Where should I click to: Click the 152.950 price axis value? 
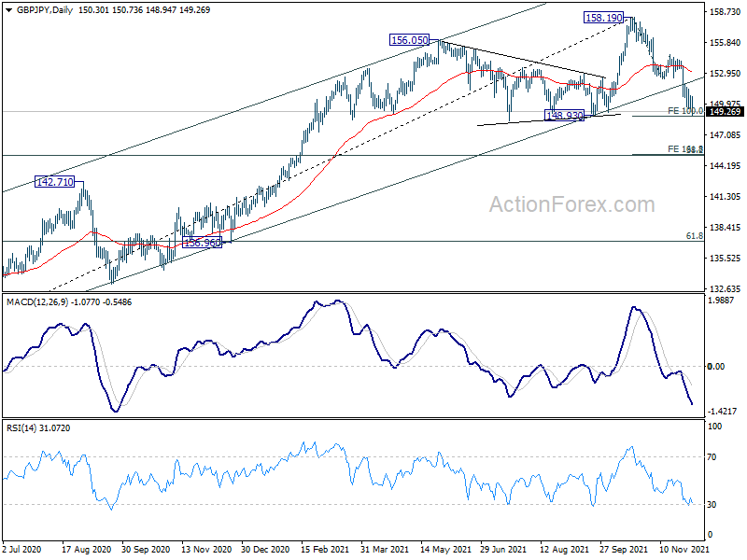pyautogui.click(x=726, y=74)
